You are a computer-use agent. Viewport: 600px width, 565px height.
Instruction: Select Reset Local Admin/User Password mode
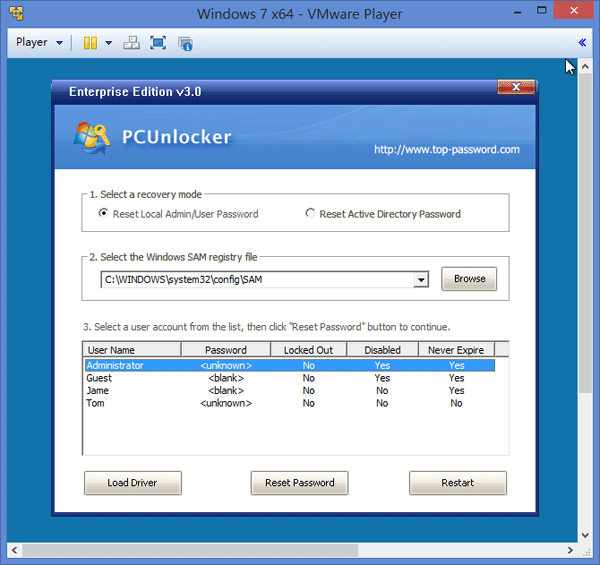pyautogui.click(x=179, y=214)
